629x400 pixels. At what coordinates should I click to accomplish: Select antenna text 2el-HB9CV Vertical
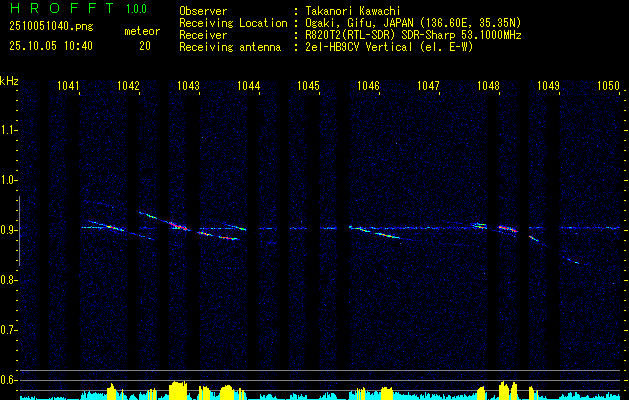(x=359, y=47)
